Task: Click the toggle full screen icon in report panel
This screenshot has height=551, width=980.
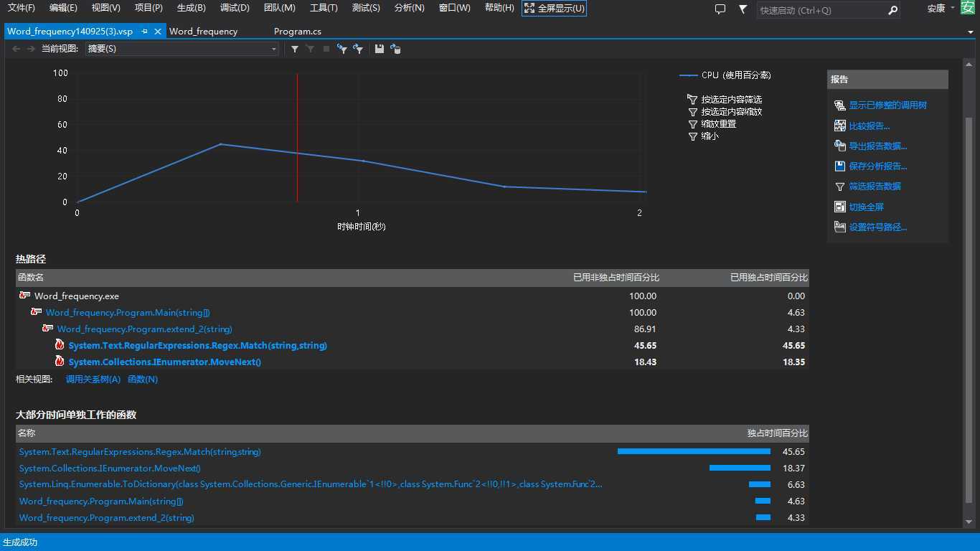Action: coord(840,207)
